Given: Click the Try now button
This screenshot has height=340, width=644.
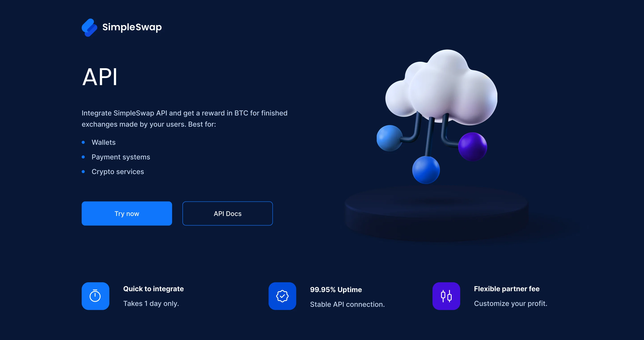Looking at the screenshot, I should [x=127, y=213].
